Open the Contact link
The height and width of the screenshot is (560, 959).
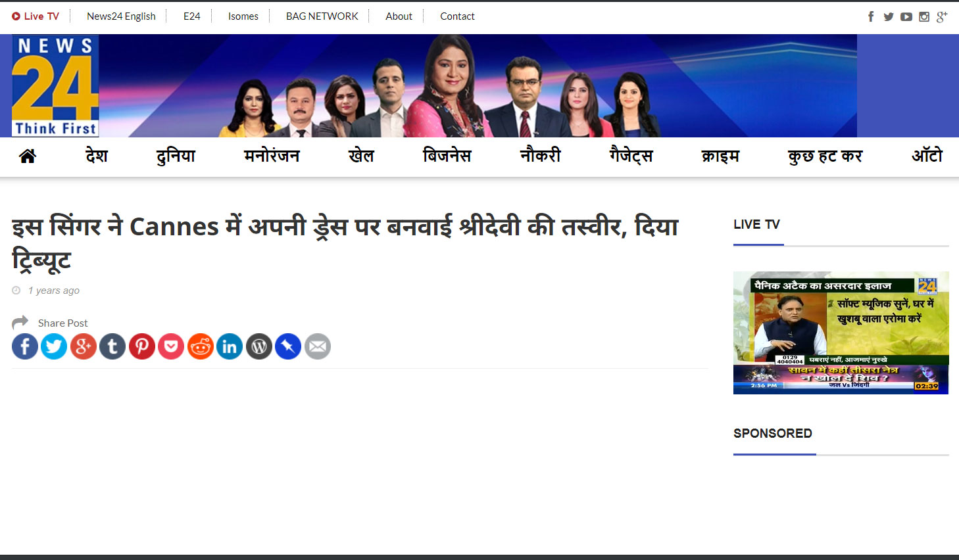pos(457,16)
